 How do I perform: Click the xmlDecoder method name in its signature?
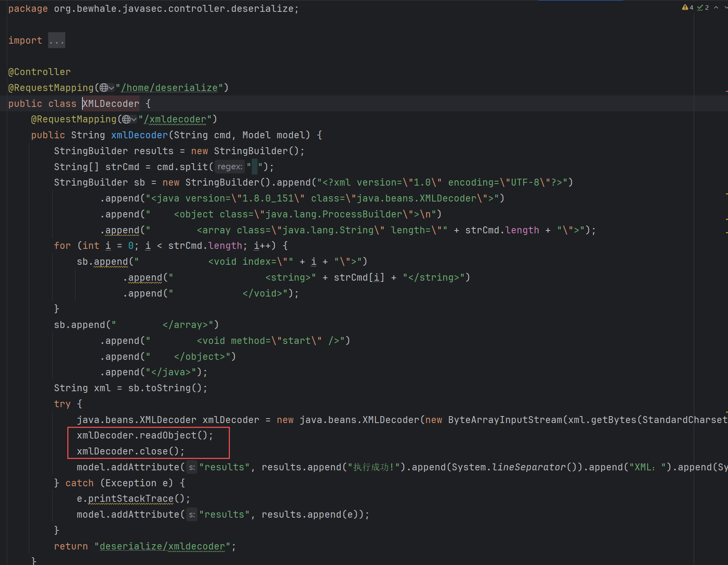(140, 135)
